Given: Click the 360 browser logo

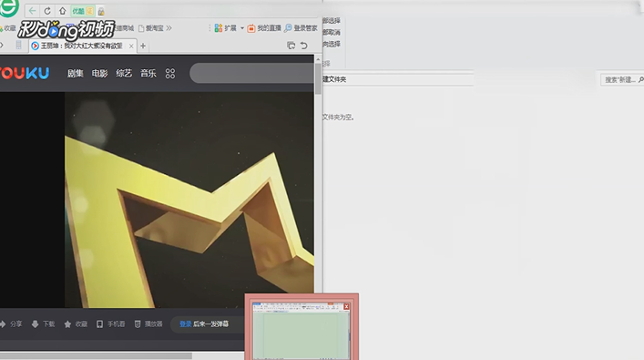Looking at the screenshot, I should pyautogui.click(x=8, y=7).
